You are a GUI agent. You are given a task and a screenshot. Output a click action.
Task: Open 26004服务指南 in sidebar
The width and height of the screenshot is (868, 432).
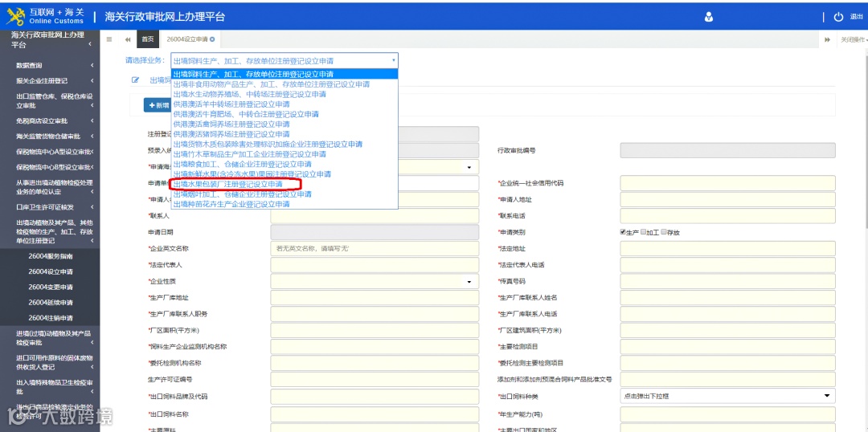[x=51, y=257]
